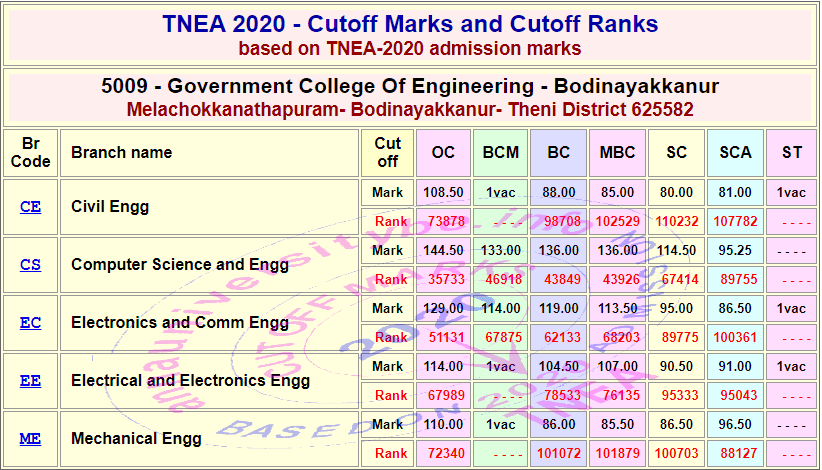Click Electrical and Electronics Engg branch cell
Image resolution: width=822 pixels, height=470 pixels.
(x=190, y=381)
